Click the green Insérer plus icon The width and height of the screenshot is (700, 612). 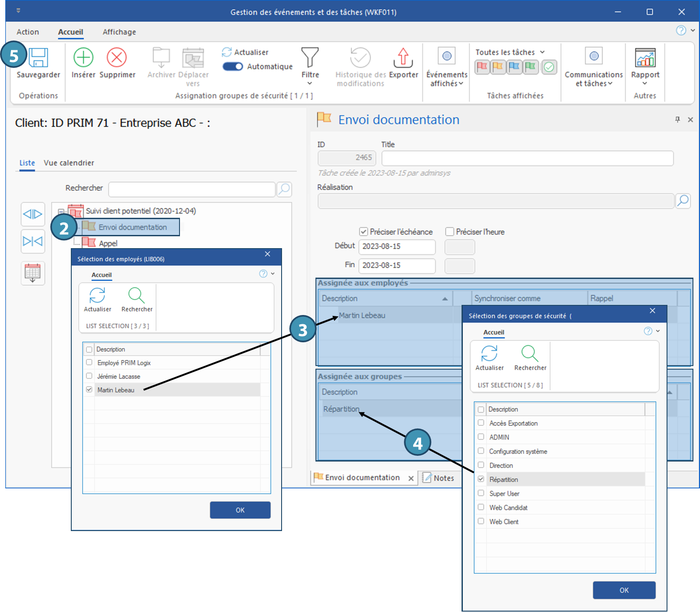coord(83,58)
